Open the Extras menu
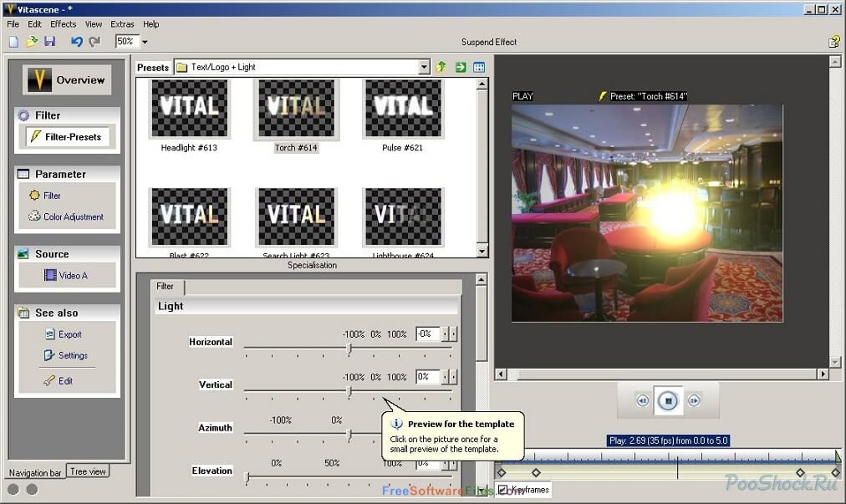 coord(122,23)
